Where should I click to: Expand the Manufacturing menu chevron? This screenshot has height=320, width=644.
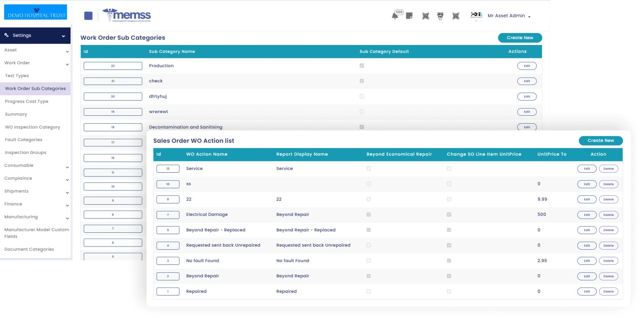coord(67,219)
